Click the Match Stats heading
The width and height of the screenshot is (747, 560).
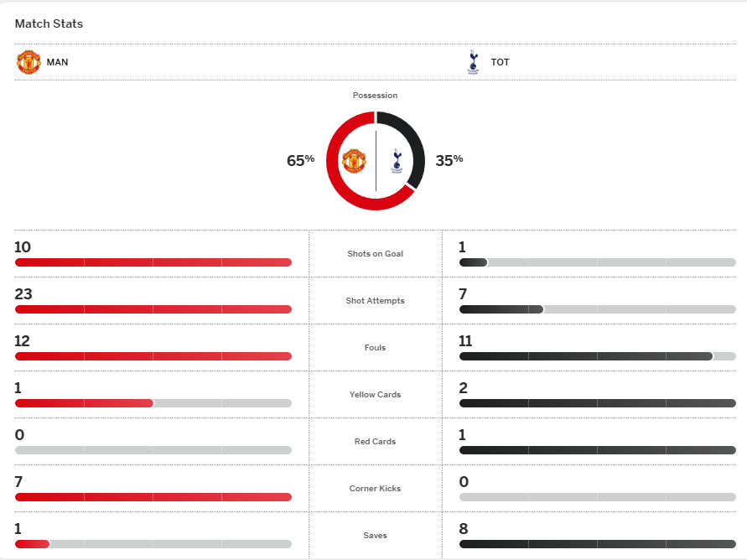pyautogui.click(x=49, y=23)
